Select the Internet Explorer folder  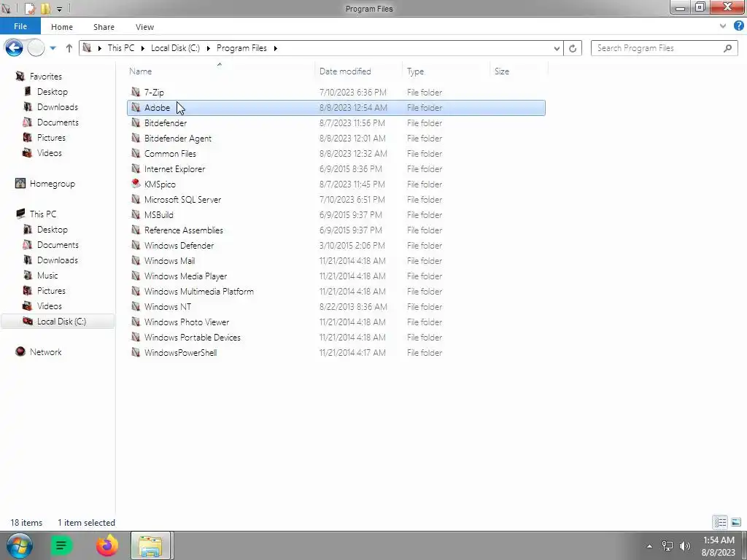pos(336,168)
